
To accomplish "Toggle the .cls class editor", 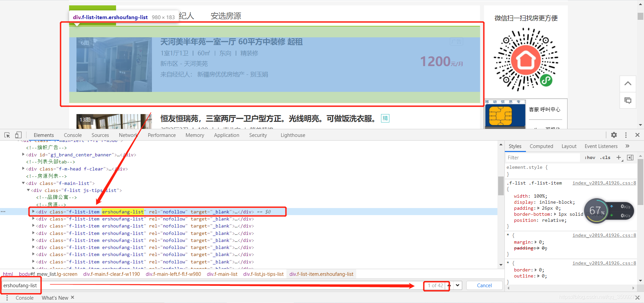I will click(x=605, y=157).
